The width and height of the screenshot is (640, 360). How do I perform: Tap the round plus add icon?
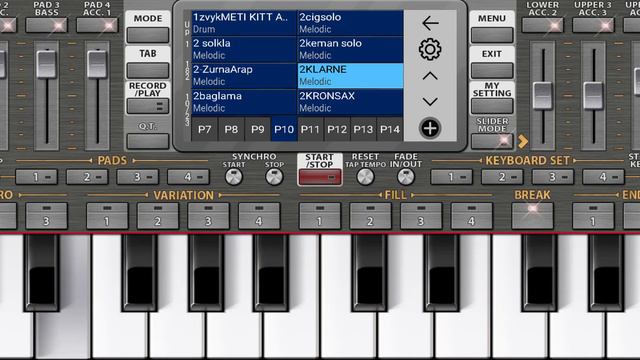coord(430,128)
